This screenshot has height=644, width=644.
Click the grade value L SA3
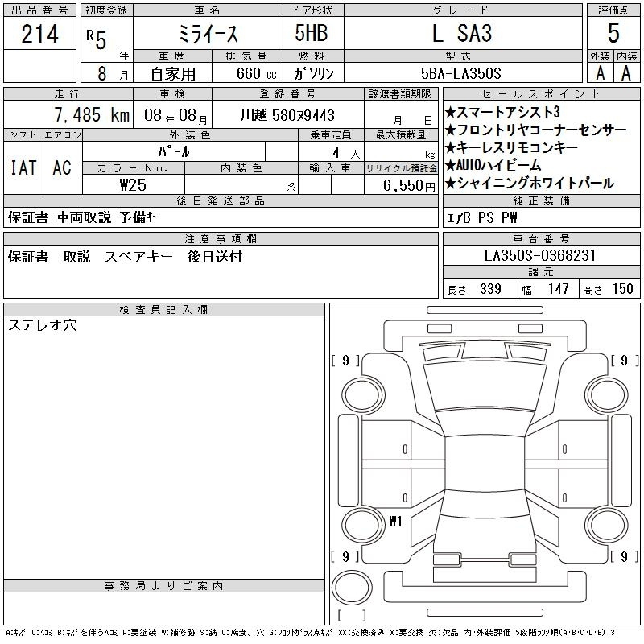[x=462, y=33]
